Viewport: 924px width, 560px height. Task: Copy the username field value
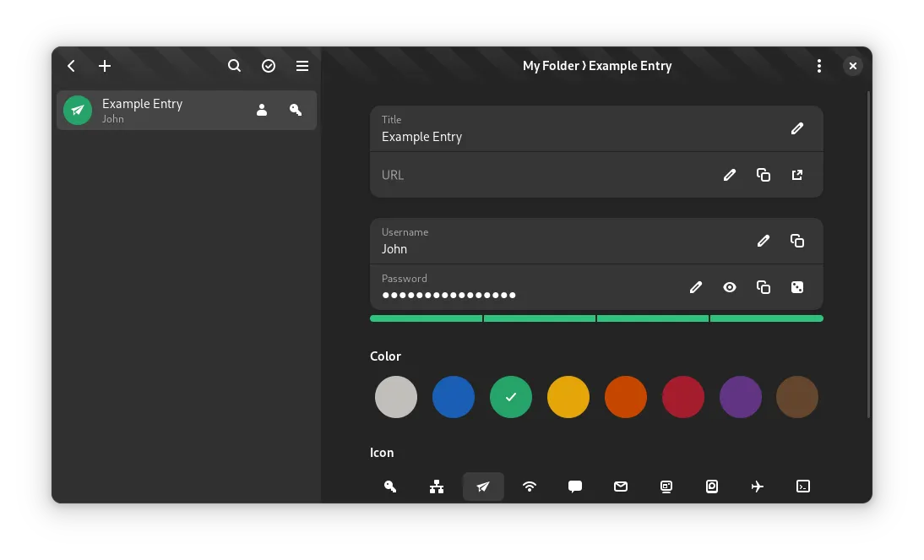pos(797,241)
